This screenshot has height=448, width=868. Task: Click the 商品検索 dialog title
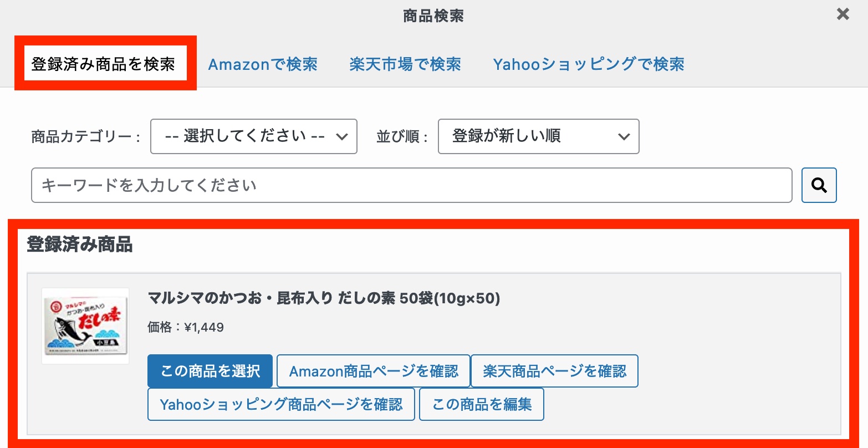(433, 16)
